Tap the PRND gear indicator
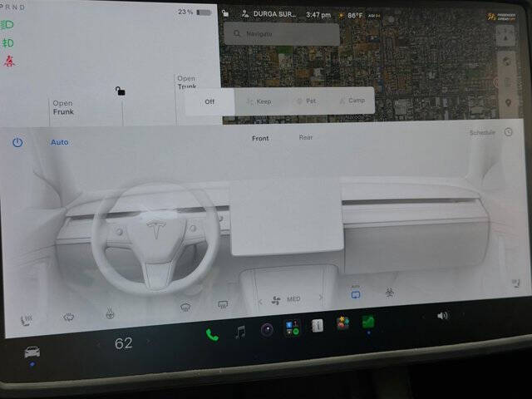 [13, 7]
